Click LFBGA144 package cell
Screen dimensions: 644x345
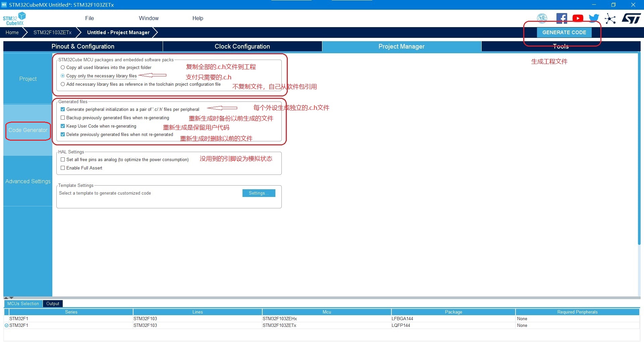coord(453,319)
